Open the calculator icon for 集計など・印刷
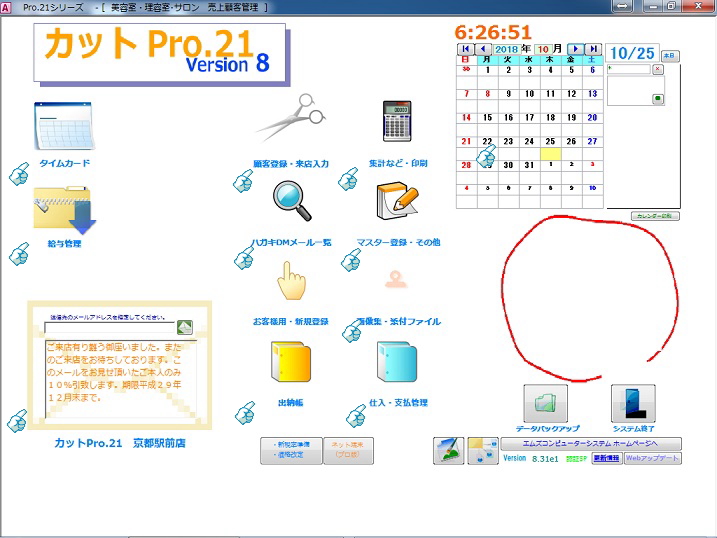 pos(396,121)
